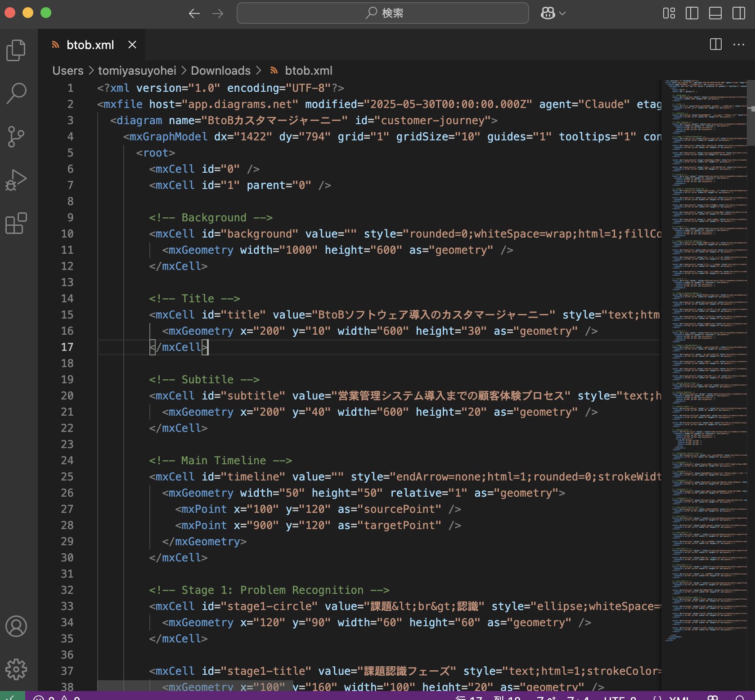Toggle the secondary side bar layout button
Viewport: 755px width, 700px height.
click(x=738, y=13)
